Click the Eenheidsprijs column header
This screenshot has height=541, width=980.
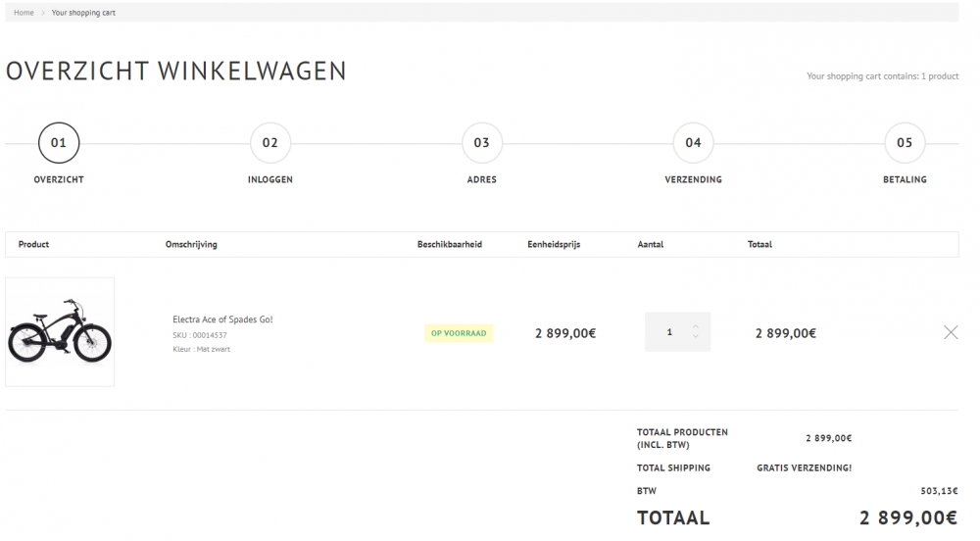(554, 244)
